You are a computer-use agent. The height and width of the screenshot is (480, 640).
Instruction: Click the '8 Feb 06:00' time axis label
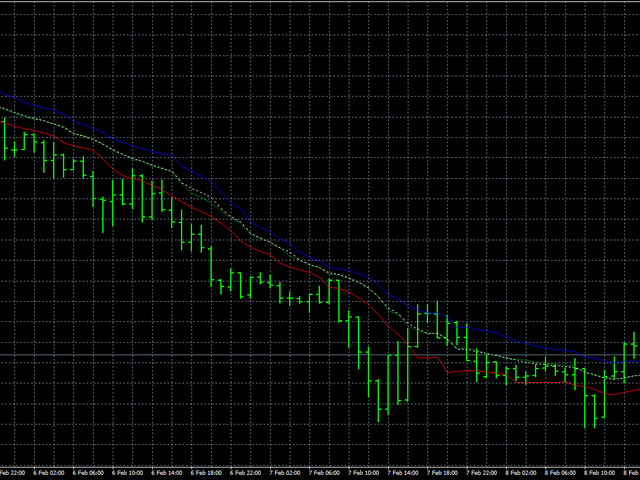(x=561, y=473)
